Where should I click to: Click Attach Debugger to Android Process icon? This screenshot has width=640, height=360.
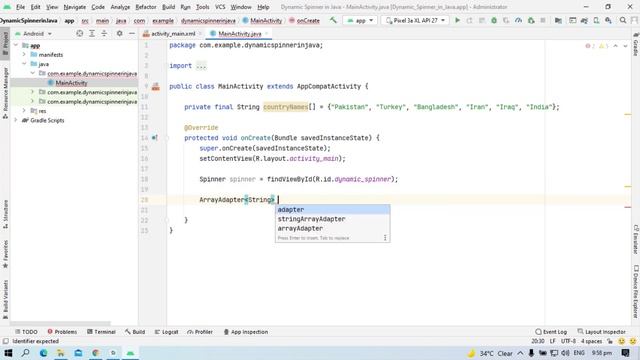tap(531, 20)
